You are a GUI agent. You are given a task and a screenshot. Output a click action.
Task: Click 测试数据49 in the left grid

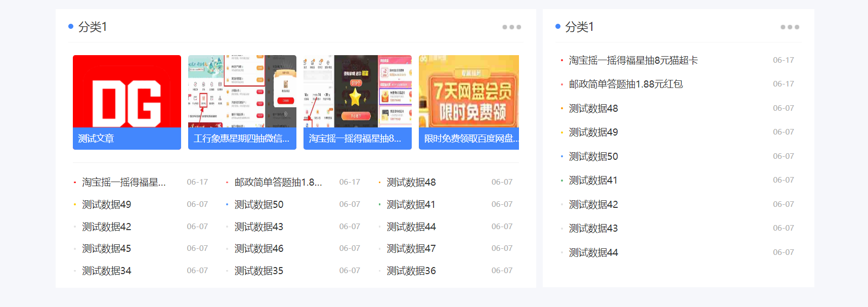point(107,204)
